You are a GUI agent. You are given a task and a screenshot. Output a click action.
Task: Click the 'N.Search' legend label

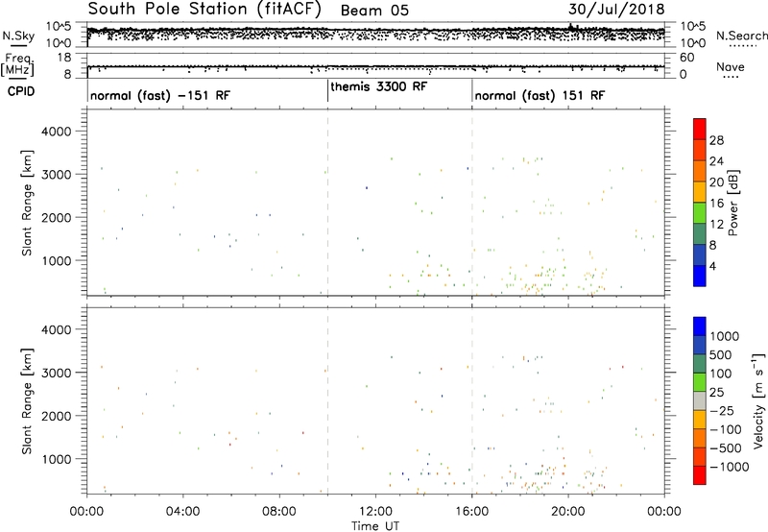(741, 36)
